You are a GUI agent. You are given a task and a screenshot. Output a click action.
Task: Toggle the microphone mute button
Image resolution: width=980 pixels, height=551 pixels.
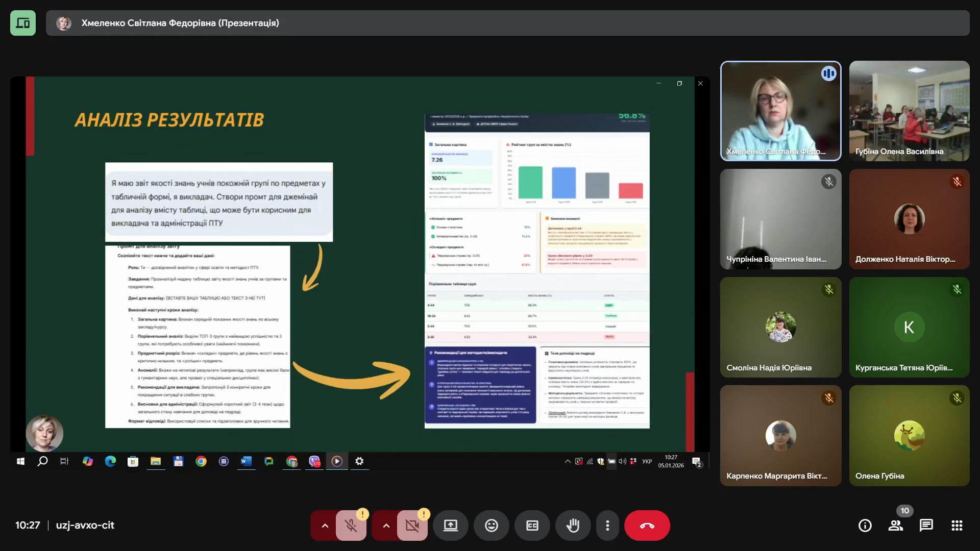tap(351, 525)
